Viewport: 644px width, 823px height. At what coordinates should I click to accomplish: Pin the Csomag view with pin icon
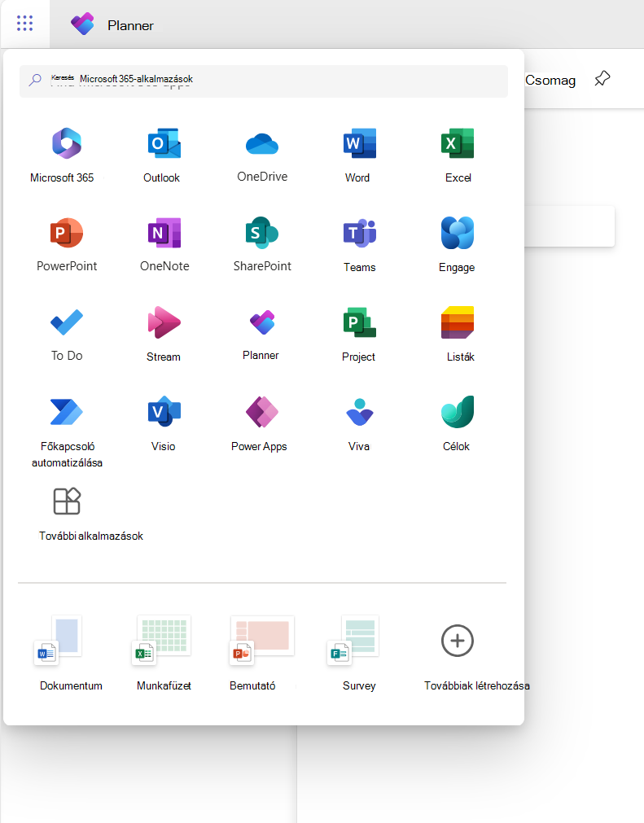click(x=602, y=79)
